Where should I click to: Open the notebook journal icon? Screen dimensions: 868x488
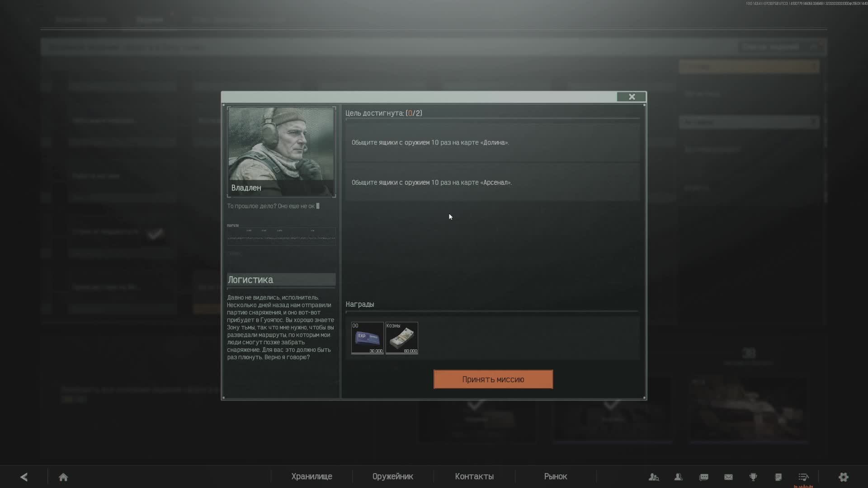778,477
